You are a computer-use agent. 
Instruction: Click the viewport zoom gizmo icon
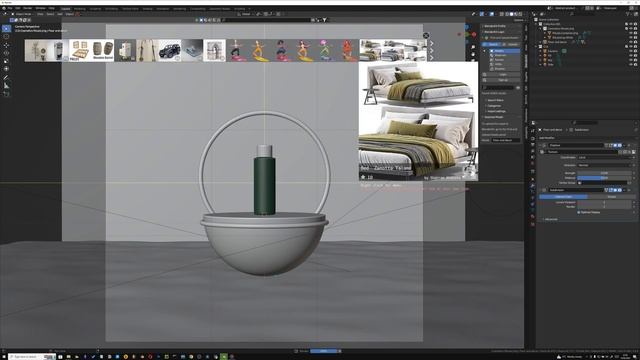point(473,47)
